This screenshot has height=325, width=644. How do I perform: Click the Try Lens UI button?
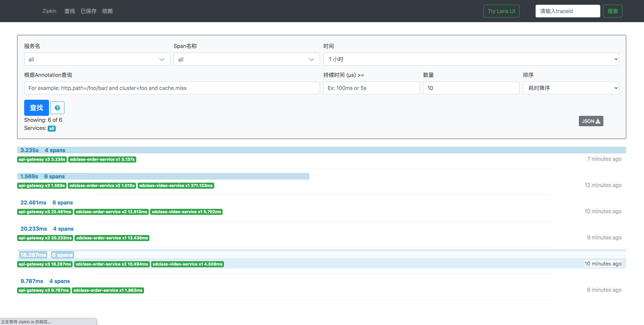501,11
